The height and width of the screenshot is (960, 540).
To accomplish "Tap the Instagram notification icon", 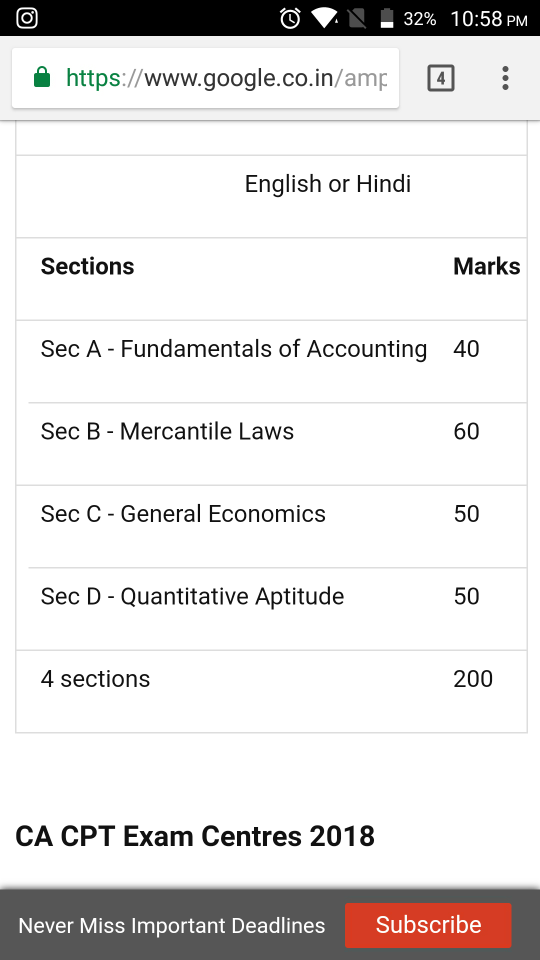I will click(x=26, y=18).
